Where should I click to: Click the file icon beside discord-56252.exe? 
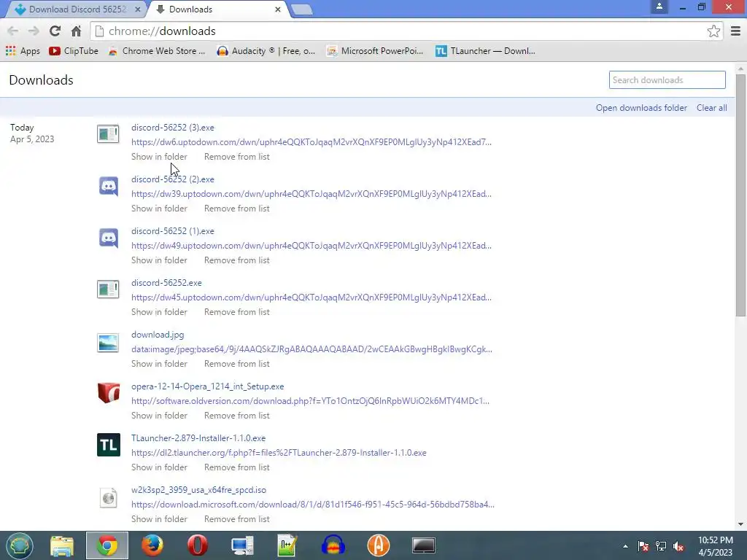[x=108, y=289]
